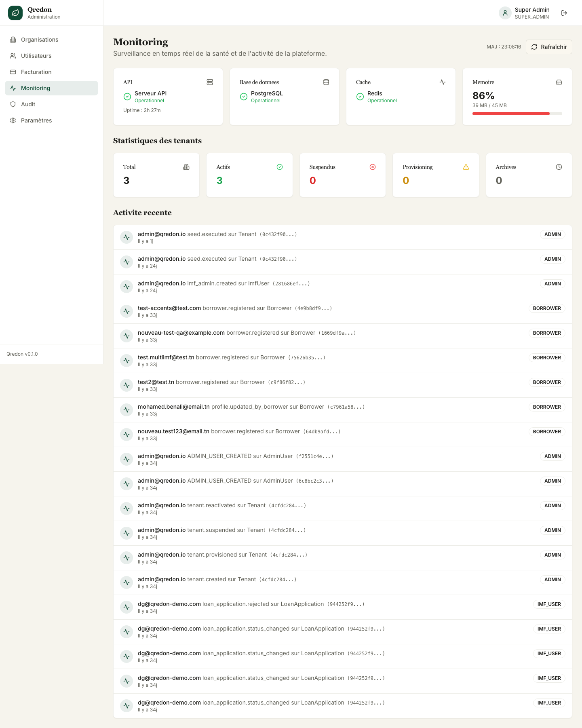582x728 pixels.
Task: Click the server icon on API card
Action: 210,82
